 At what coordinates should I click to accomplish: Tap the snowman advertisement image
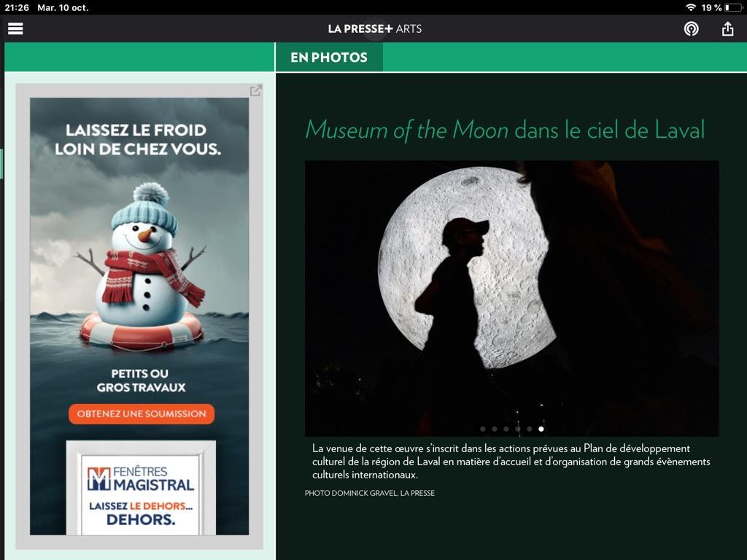click(x=139, y=316)
